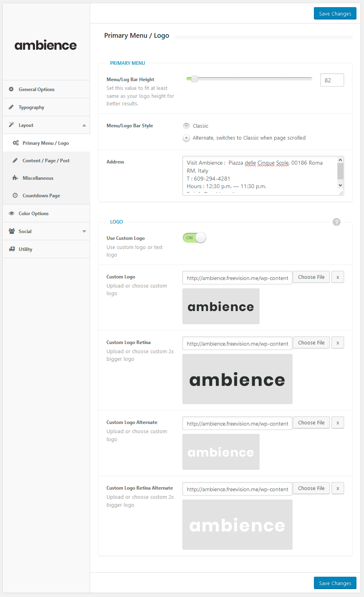Click the Typography pencil icon
This screenshot has width=364, height=597.
(x=11, y=107)
